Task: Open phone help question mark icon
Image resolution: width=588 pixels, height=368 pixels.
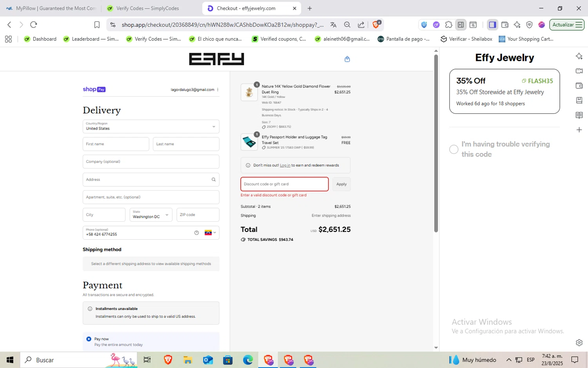Action: click(x=196, y=233)
